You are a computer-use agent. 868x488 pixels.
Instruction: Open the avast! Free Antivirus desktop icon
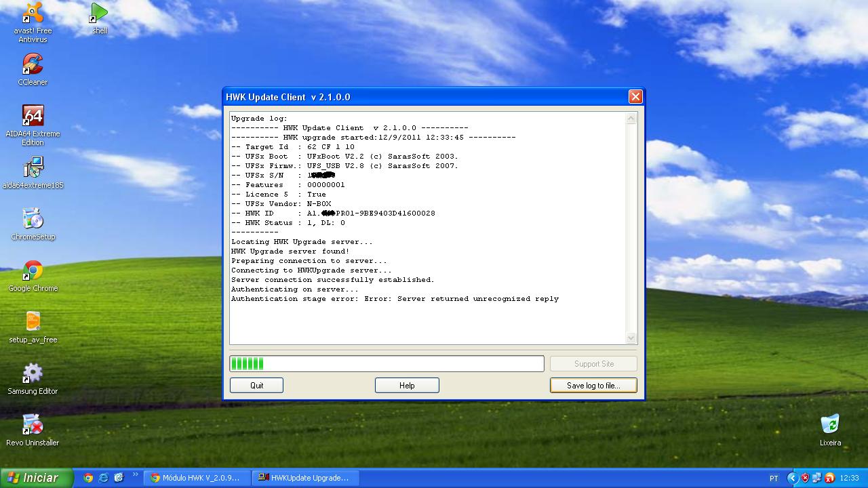tap(33, 22)
